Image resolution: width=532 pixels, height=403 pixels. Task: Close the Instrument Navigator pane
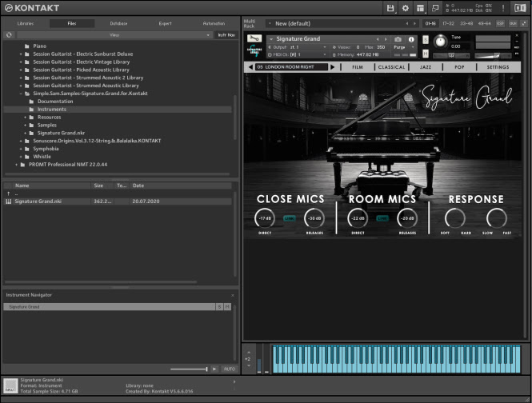[233, 296]
